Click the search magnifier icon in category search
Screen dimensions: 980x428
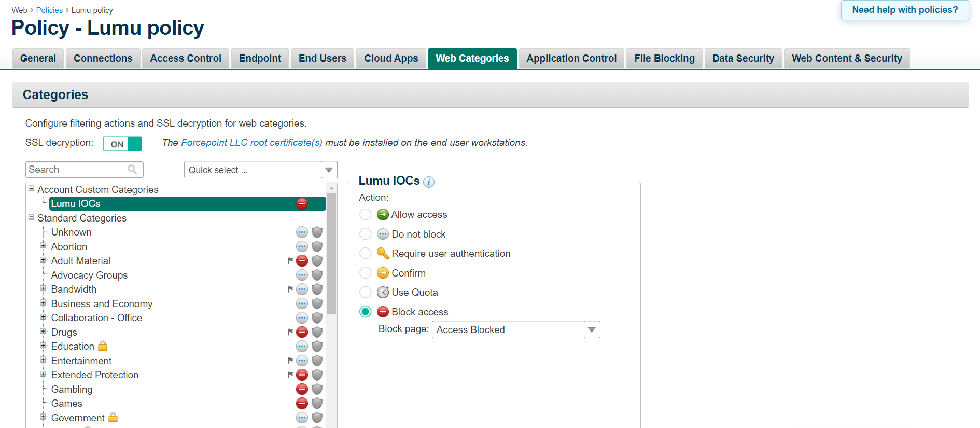click(132, 170)
